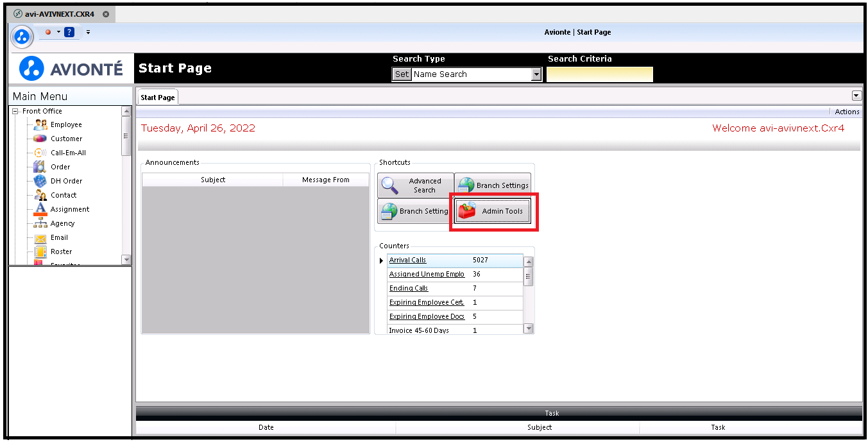Select the avi-AVIVNEXT.CXR4 session tab

60,14
